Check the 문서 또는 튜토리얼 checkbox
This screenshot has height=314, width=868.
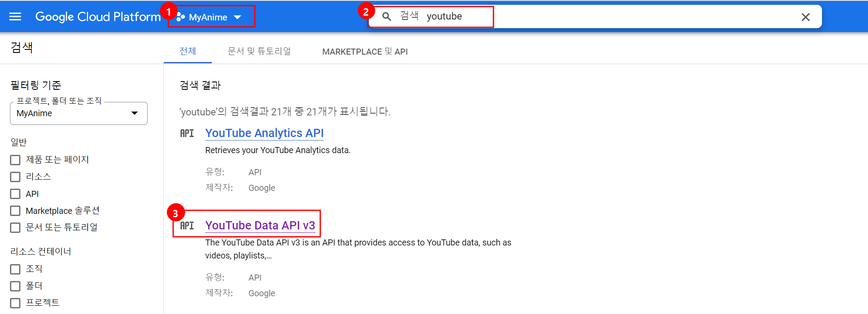click(x=15, y=228)
